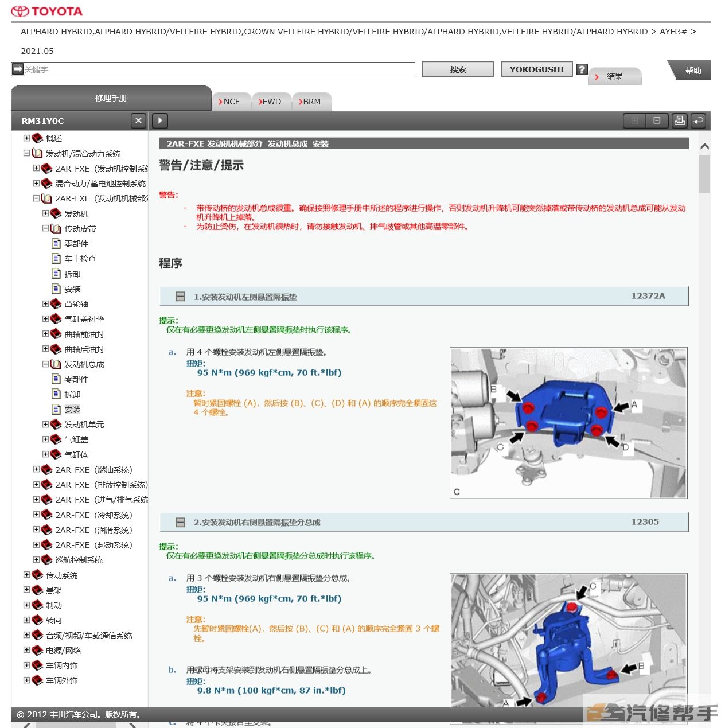Click the 车辆外饰 book icon
This screenshot has width=721, height=728.
pyautogui.click(x=37, y=680)
